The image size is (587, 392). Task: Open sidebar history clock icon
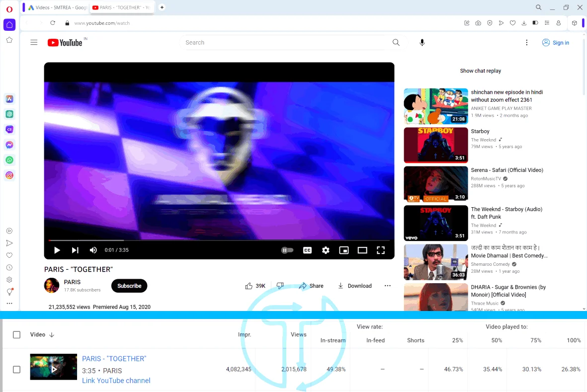click(x=9, y=267)
